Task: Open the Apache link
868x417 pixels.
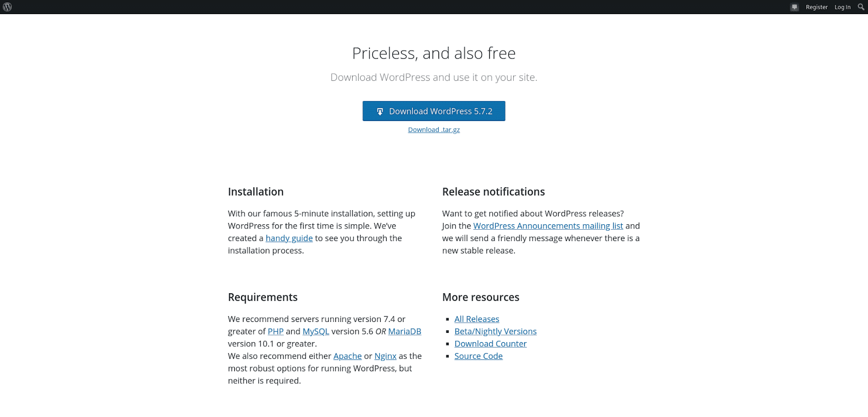Action: (347, 356)
